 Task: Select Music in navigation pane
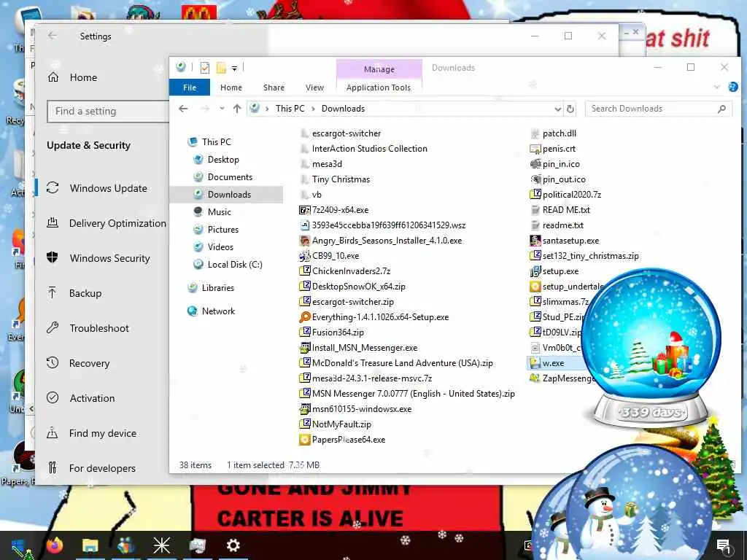(x=219, y=212)
